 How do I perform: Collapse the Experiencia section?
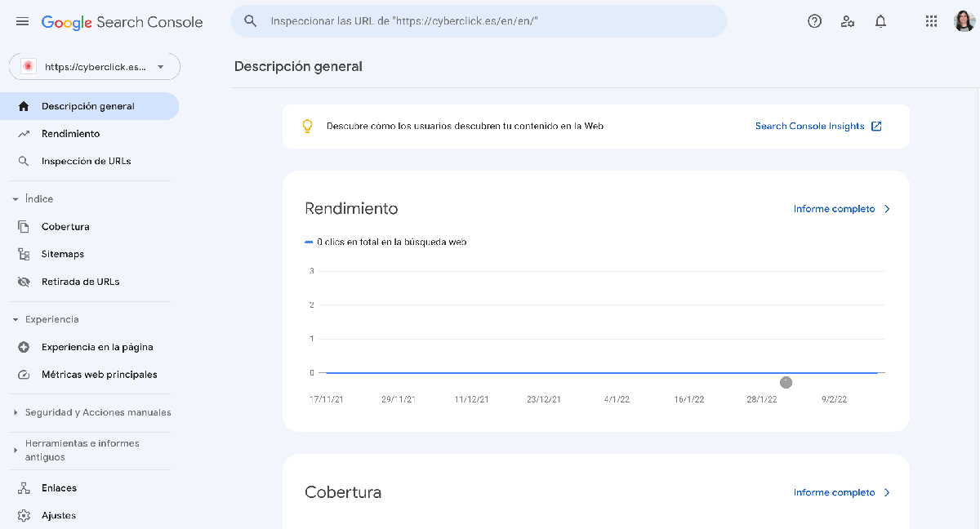pyautogui.click(x=16, y=320)
